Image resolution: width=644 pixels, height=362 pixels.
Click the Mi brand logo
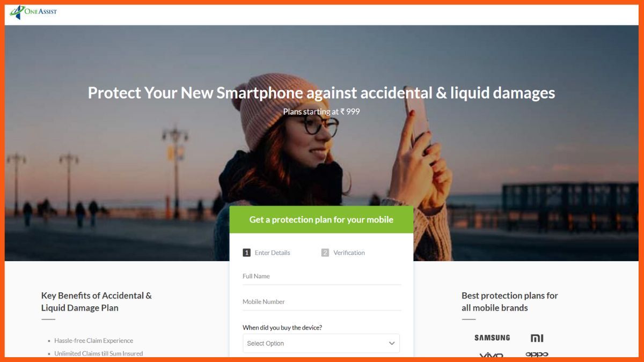[x=537, y=338]
